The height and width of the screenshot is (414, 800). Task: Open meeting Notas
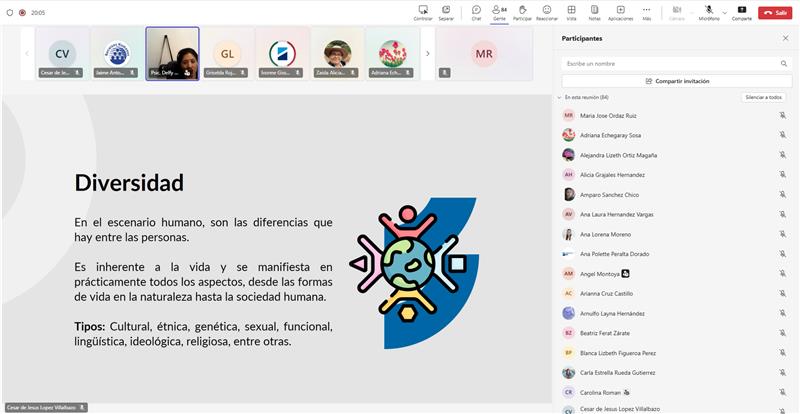(595, 11)
